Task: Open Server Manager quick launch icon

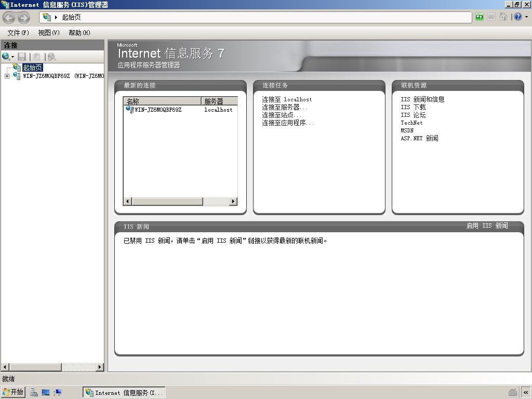Action: 34,393
